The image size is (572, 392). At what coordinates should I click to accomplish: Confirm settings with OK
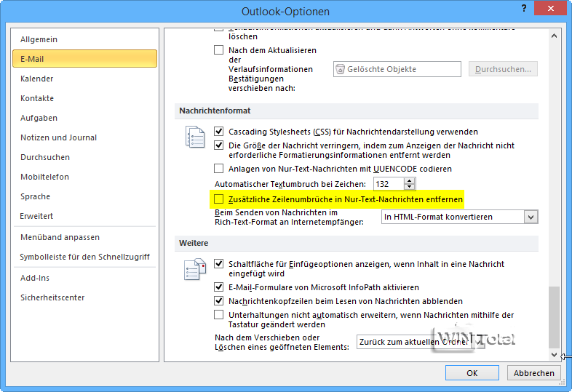[x=472, y=373]
